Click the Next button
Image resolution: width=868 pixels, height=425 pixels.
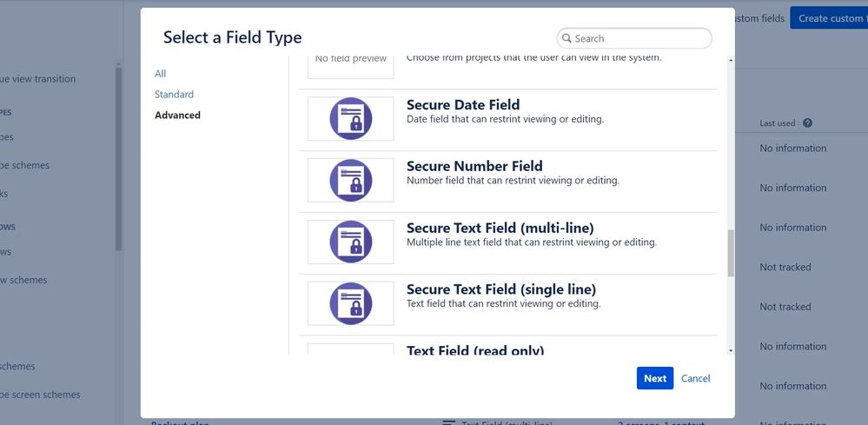pos(655,378)
